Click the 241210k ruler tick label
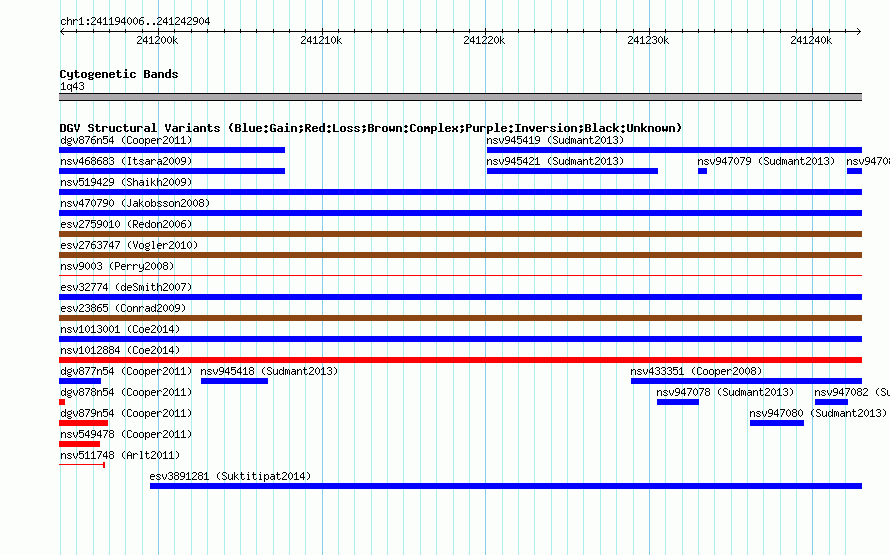Image resolution: width=890 pixels, height=555 pixels. 321,40
